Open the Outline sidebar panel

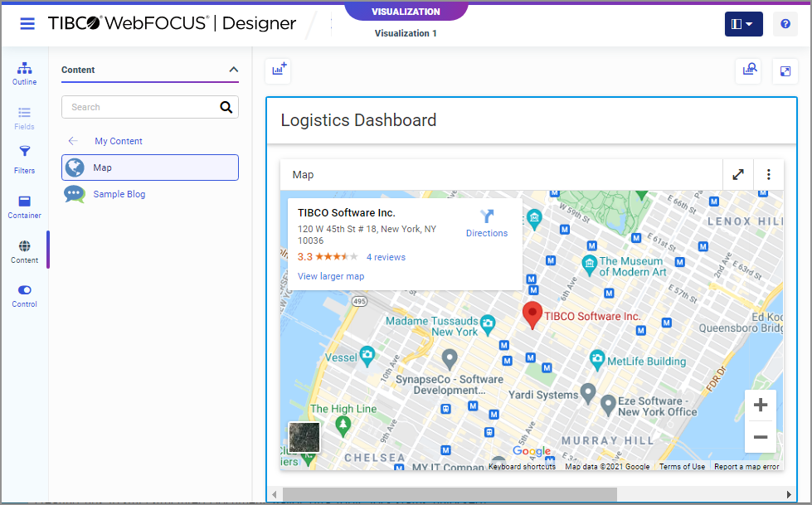tap(24, 74)
